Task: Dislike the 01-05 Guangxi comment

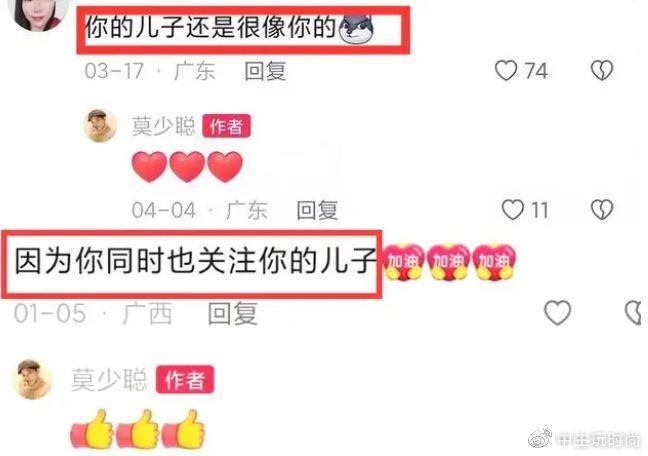Action: [x=634, y=312]
